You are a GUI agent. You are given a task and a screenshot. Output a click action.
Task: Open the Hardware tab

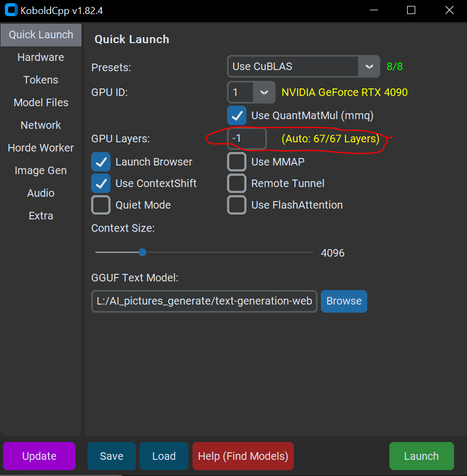[40, 57]
